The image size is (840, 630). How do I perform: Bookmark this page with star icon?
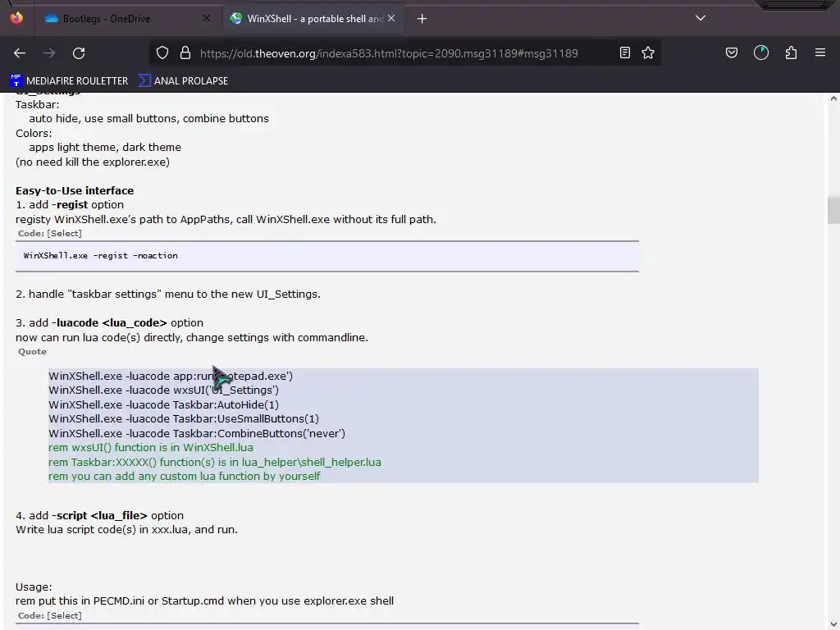pos(648,53)
